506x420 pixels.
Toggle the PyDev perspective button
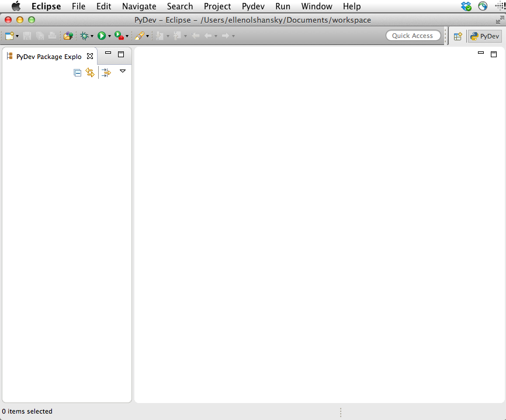(x=484, y=36)
